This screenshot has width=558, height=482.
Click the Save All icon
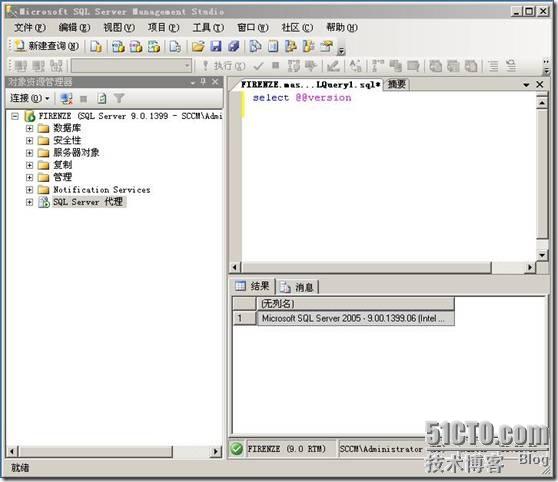[x=233, y=46]
